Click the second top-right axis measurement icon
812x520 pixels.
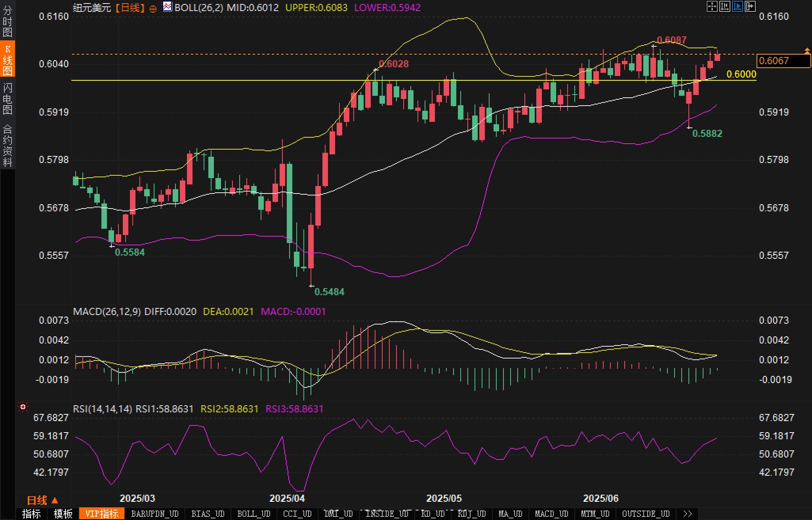point(724,6)
